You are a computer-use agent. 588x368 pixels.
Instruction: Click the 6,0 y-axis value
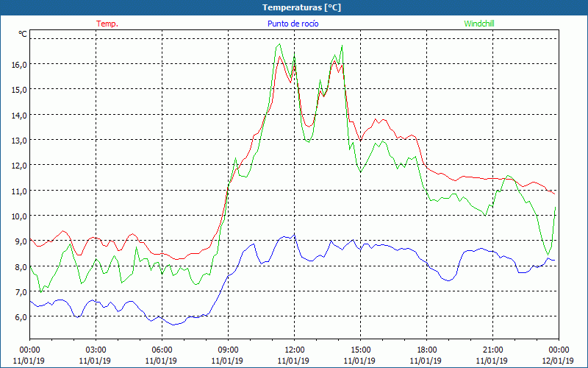[x=21, y=317]
